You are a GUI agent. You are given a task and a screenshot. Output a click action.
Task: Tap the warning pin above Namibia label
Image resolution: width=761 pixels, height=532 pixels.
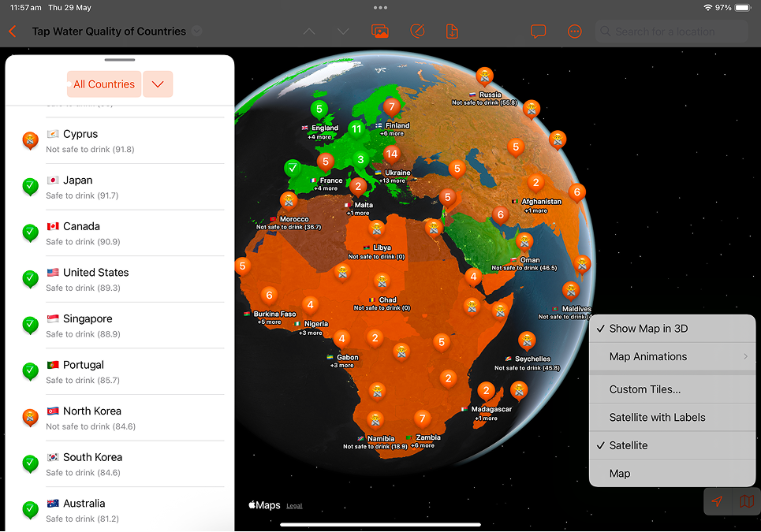coord(375,420)
